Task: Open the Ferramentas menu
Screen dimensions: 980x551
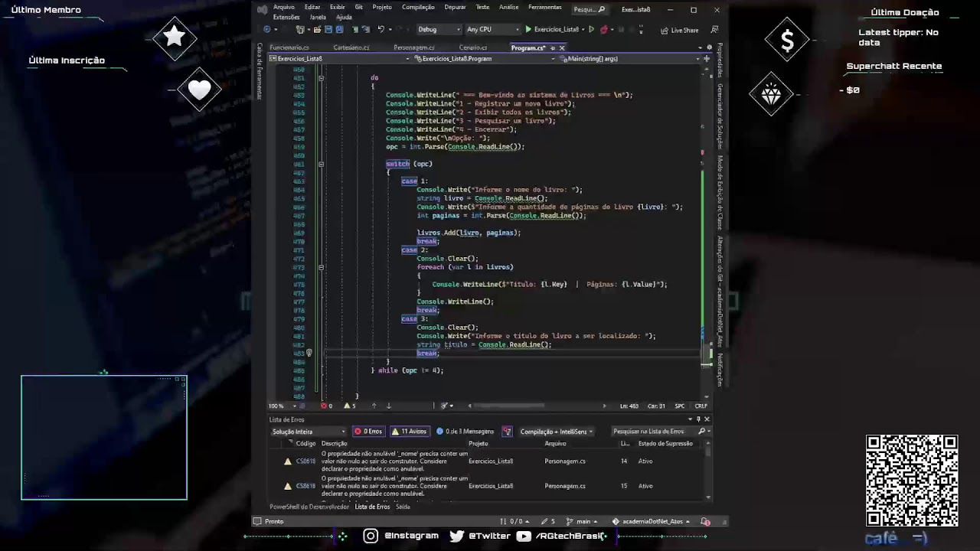Action: click(544, 7)
